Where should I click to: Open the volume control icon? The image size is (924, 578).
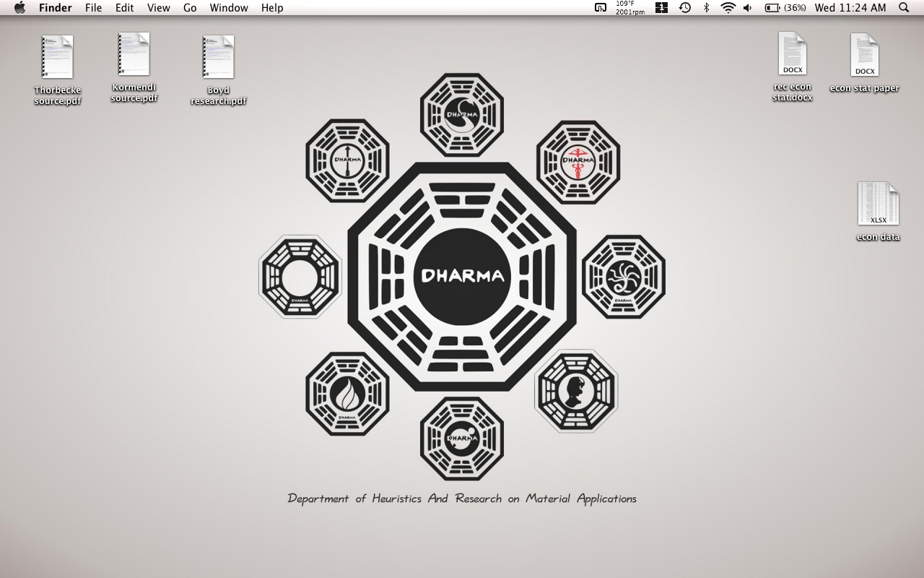point(748,8)
